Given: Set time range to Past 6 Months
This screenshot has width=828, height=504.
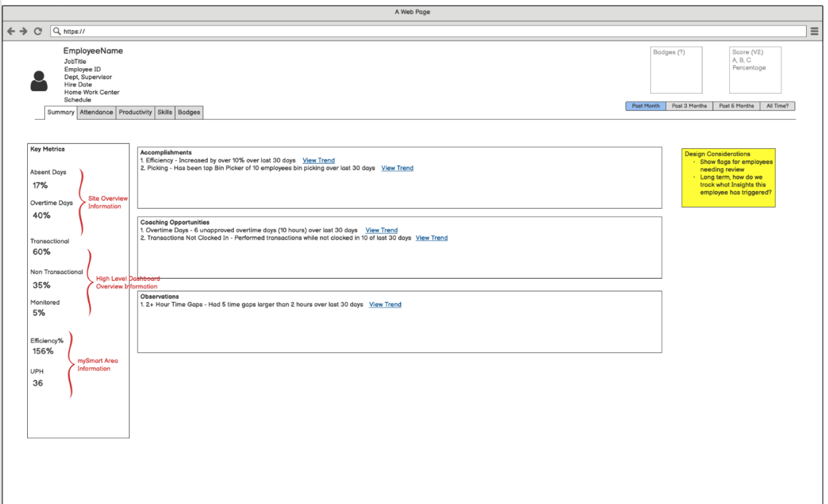Looking at the screenshot, I should click(736, 106).
